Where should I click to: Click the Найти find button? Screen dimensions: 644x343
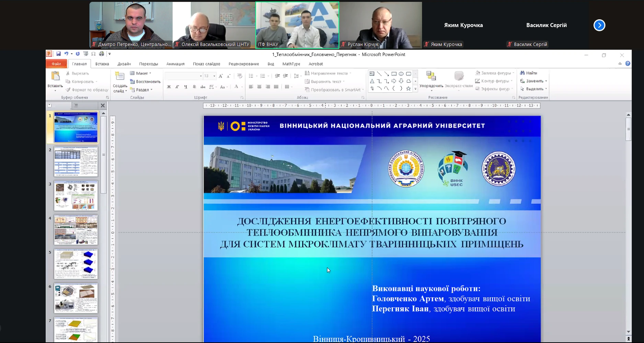click(529, 73)
